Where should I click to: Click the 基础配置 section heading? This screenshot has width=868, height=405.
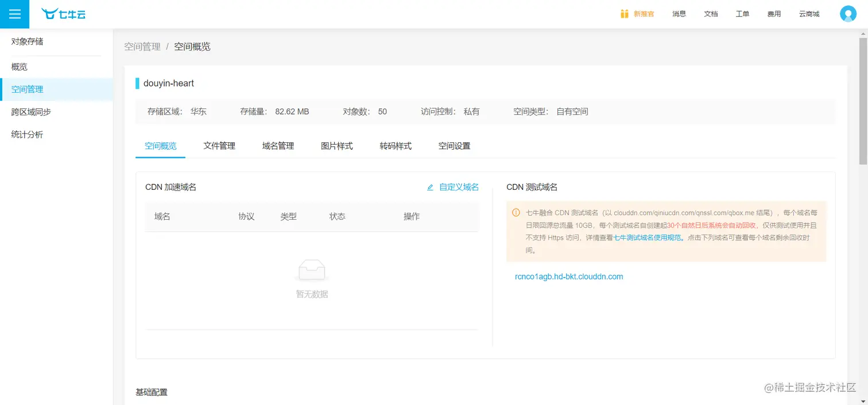pyautogui.click(x=152, y=392)
